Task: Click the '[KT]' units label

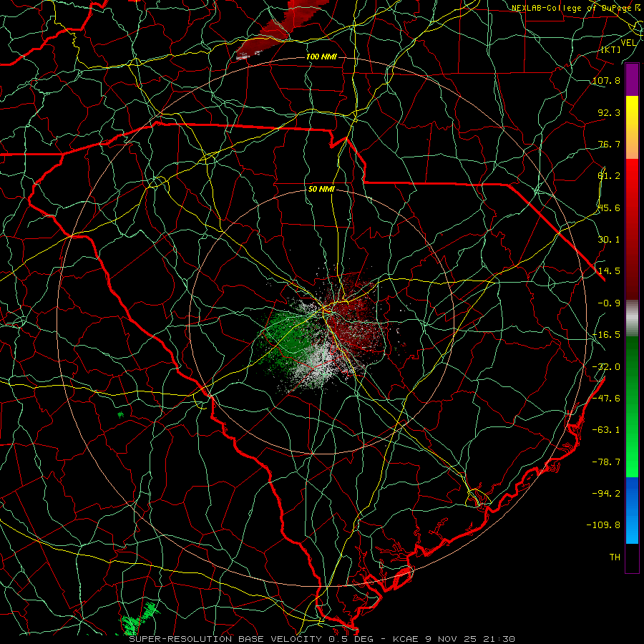Action: (610, 49)
